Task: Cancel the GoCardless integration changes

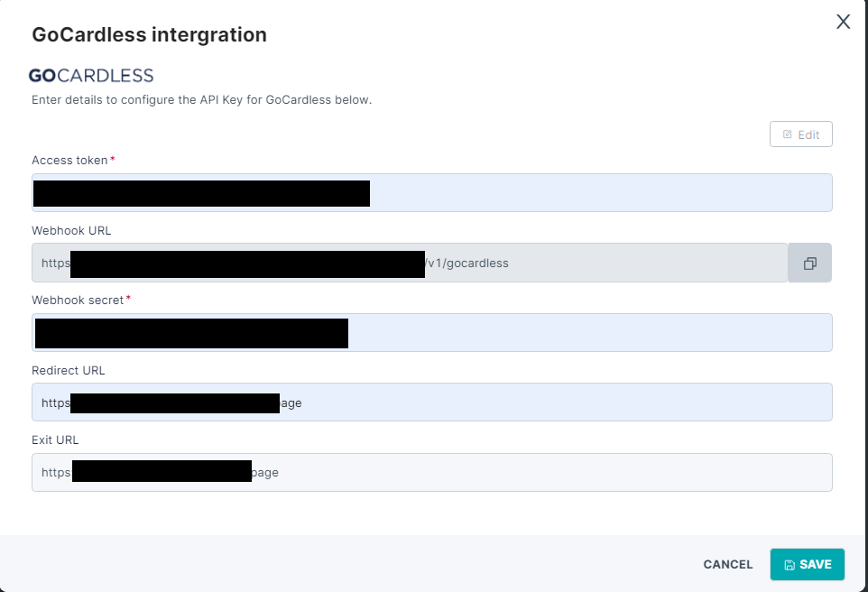Action: [728, 564]
